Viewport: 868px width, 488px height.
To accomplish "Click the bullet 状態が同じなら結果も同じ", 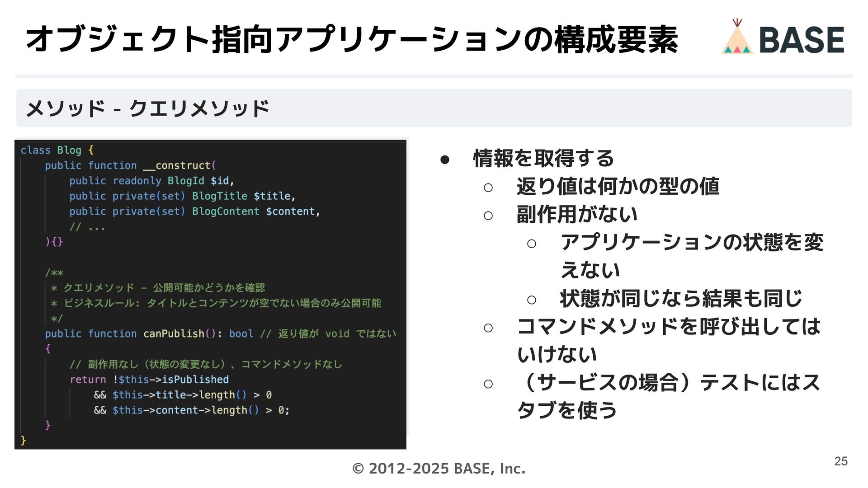I will (681, 298).
